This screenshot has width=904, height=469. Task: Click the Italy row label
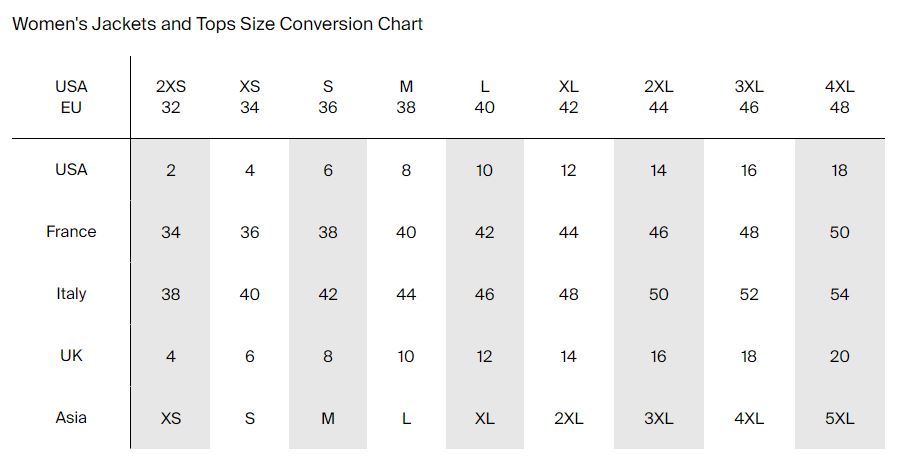tap(71, 294)
